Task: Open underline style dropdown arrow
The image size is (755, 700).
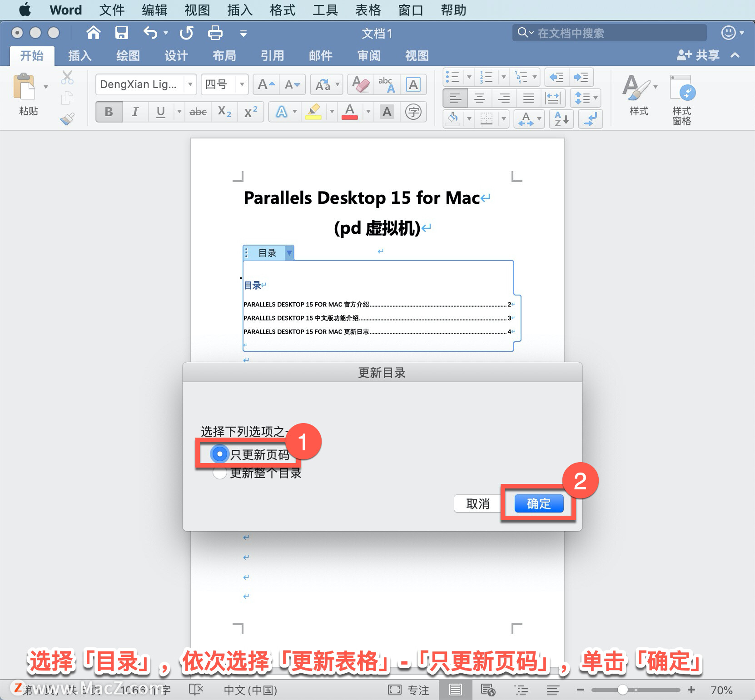Action: [179, 112]
